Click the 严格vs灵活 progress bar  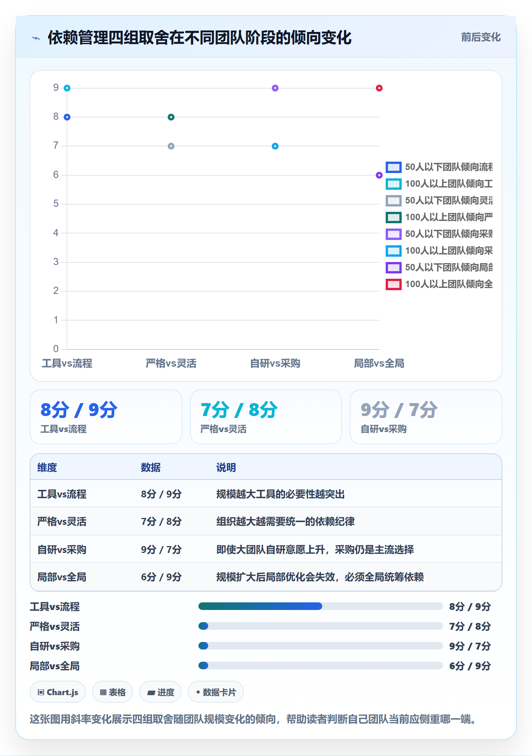point(321,626)
